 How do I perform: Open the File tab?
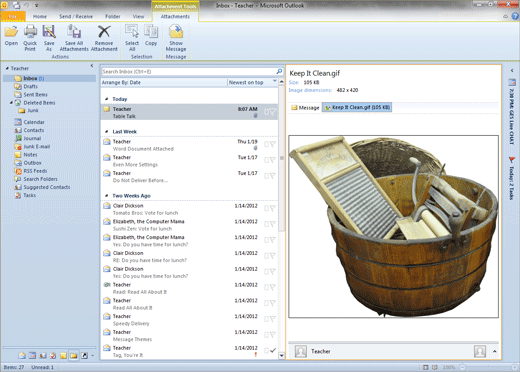tap(13, 16)
